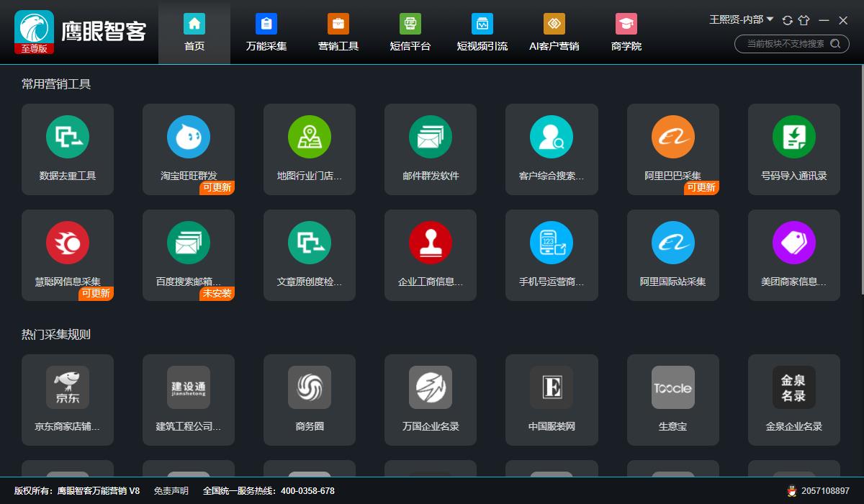
Task: Open 号码导入通讯录 utility
Action: tap(793, 149)
